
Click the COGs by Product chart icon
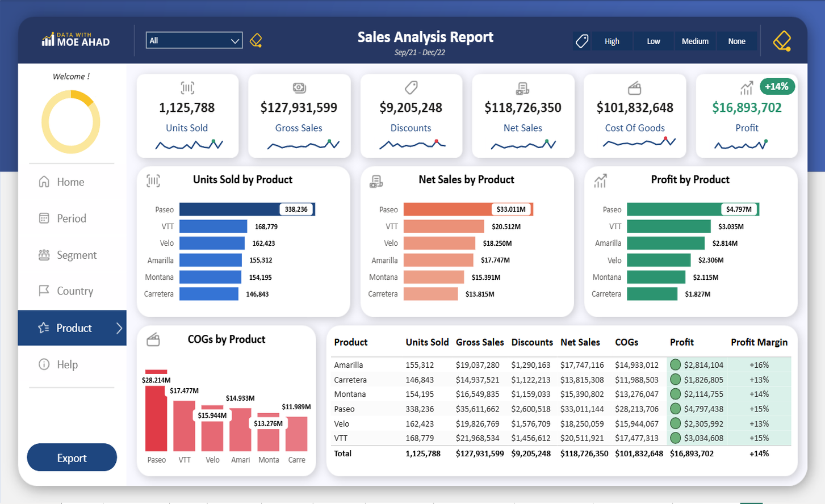tap(153, 339)
